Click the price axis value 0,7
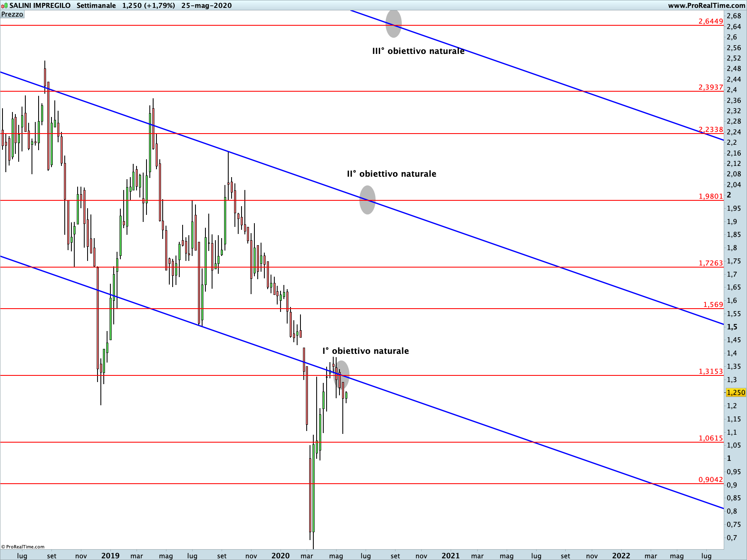Image resolution: width=747 pixels, height=560 pixels. click(x=732, y=538)
